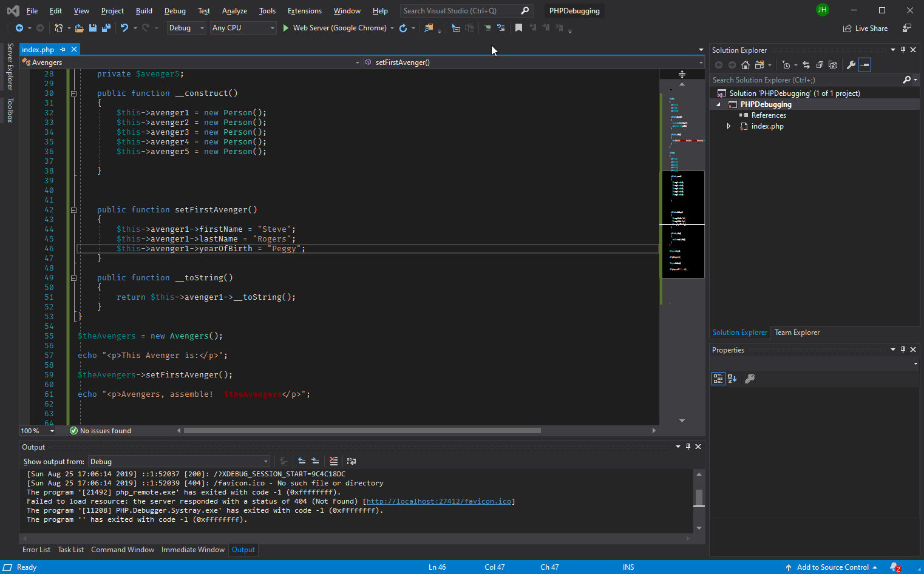
Task: Click Go to Next Message in Output
Action: [315, 461]
